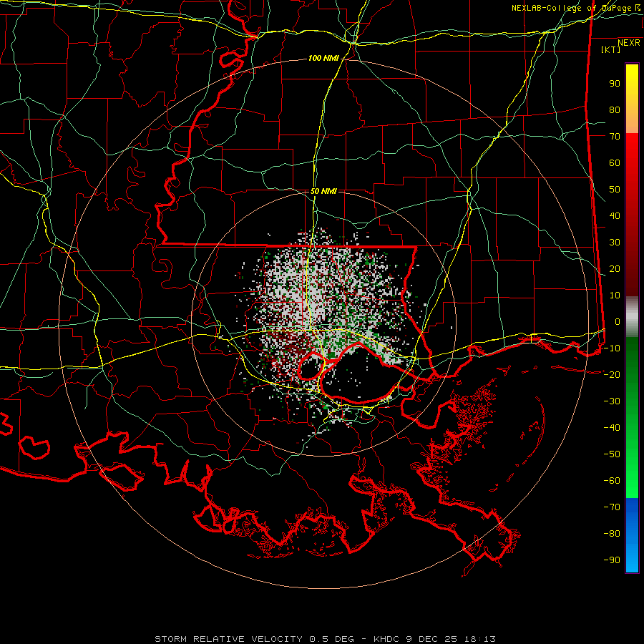Click the -80 value on velocity scale
Image resolution: width=644 pixels, height=644 pixels.
pos(612,534)
